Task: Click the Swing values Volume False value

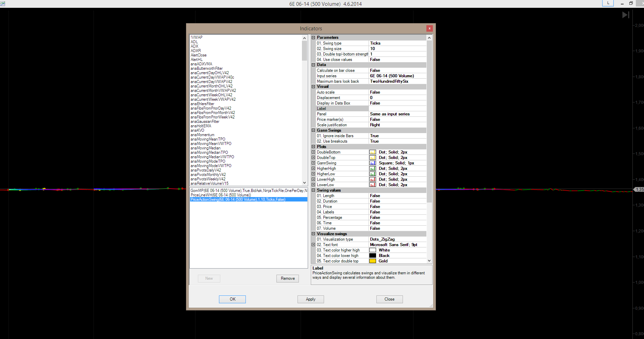Action: click(x=397, y=228)
